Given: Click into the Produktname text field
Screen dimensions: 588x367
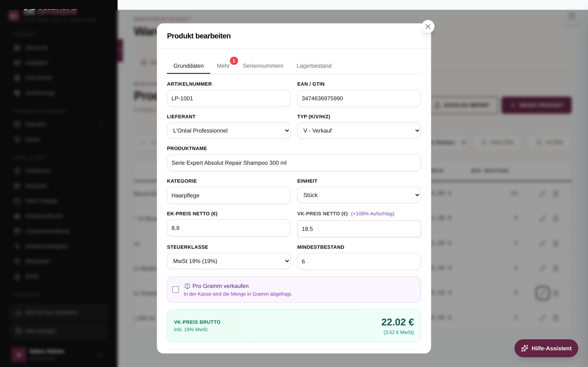Looking at the screenshot, I should pyautogui.click(x=294, y=163).
